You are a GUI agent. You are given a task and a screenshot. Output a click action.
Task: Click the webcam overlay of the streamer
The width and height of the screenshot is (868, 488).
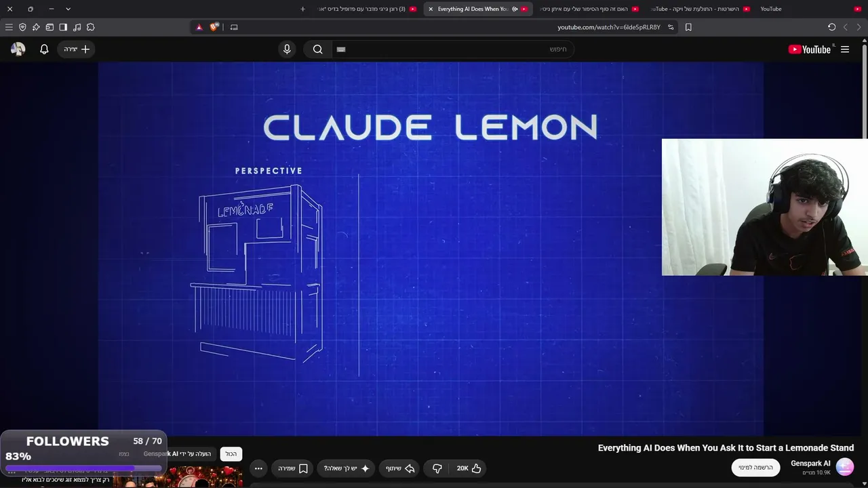point(765,207)
